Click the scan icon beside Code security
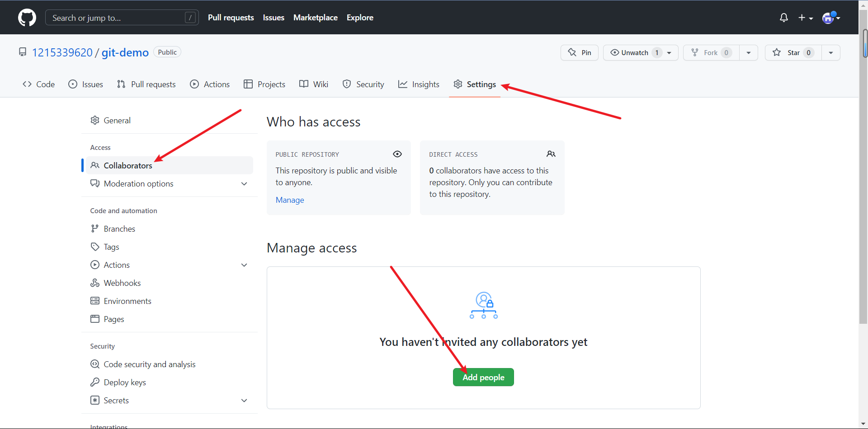 [x=95, y=364]
